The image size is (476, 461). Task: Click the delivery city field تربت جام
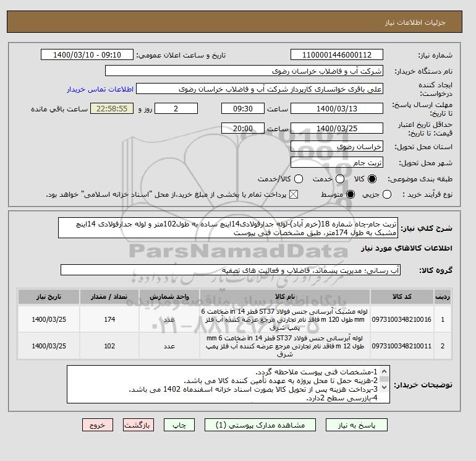337,163
